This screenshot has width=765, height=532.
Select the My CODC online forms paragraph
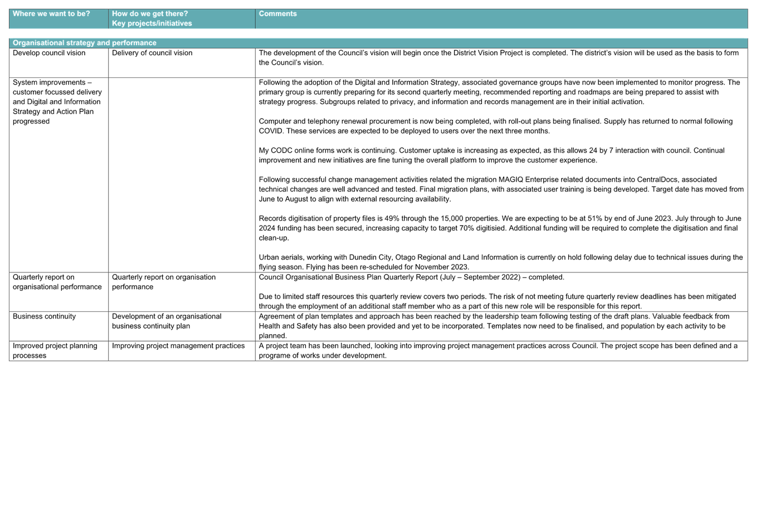[492, 155]
